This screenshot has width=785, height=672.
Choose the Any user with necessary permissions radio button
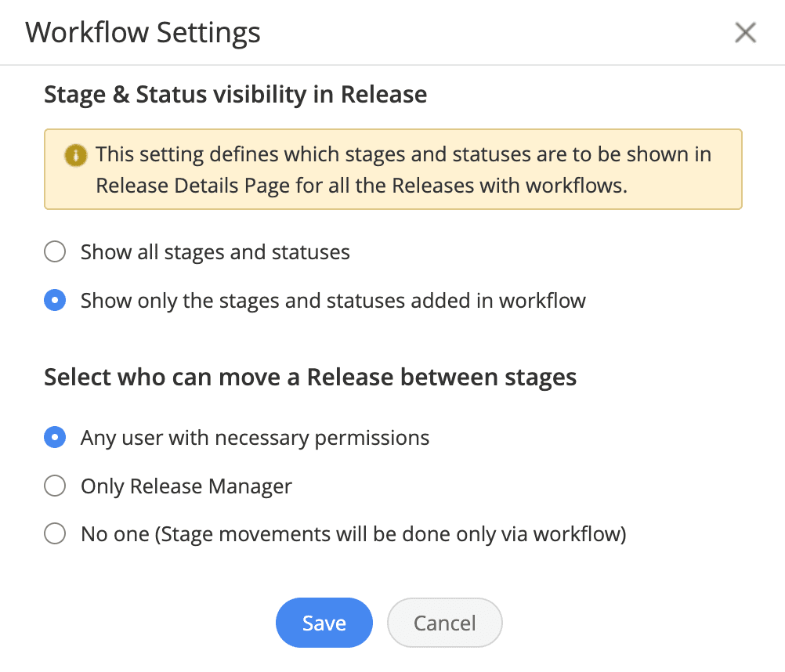55,438
